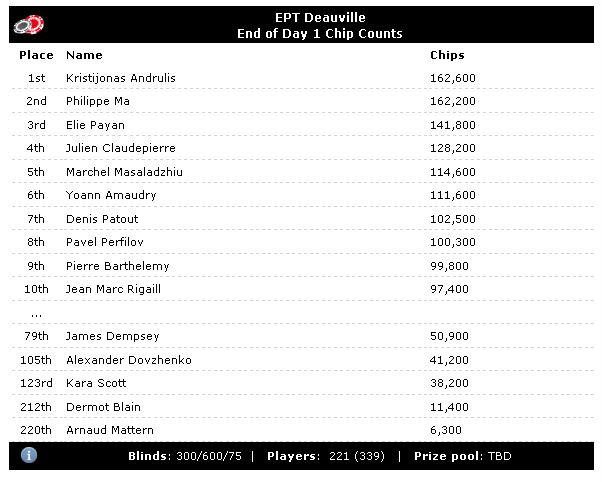Click the poker chips logo icon
Screen dimensions: 602x482
pos(30,24)
